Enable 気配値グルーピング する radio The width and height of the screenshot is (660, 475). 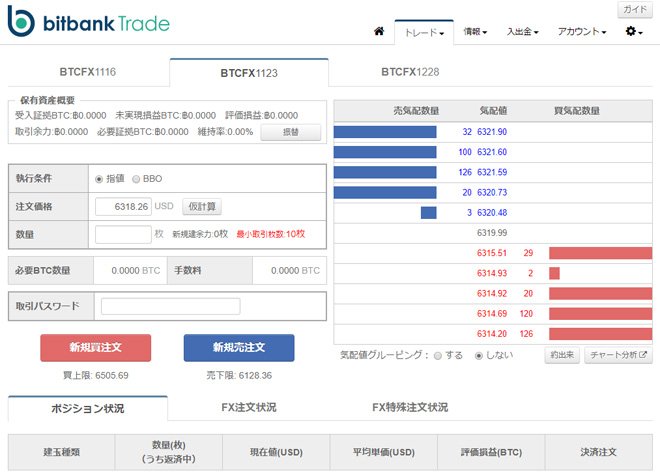(438, 356)
